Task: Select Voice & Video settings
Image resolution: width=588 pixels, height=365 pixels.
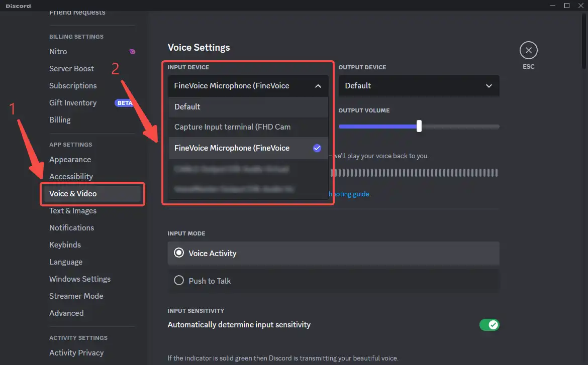Action: pyautogui.click(x=92, y=194)
